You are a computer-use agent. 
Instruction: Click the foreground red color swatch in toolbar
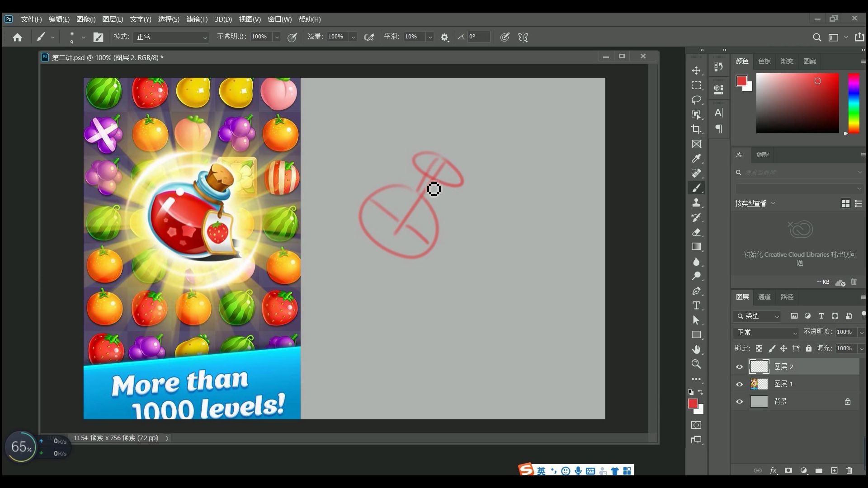693,404
